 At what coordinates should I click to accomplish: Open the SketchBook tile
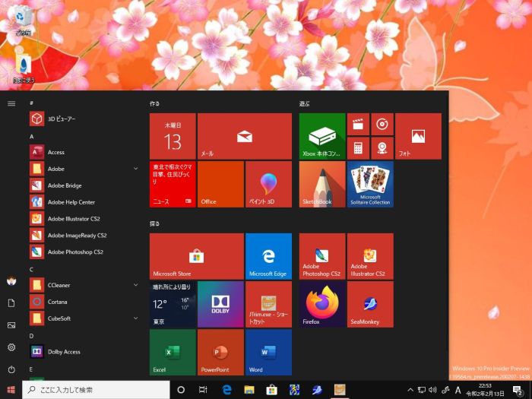322,184
